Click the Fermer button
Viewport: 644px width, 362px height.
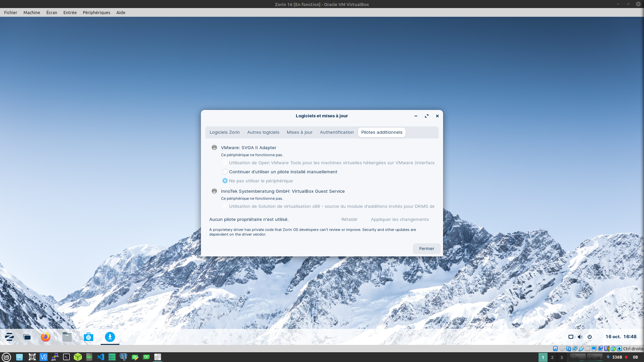click(x=426, y=248)
